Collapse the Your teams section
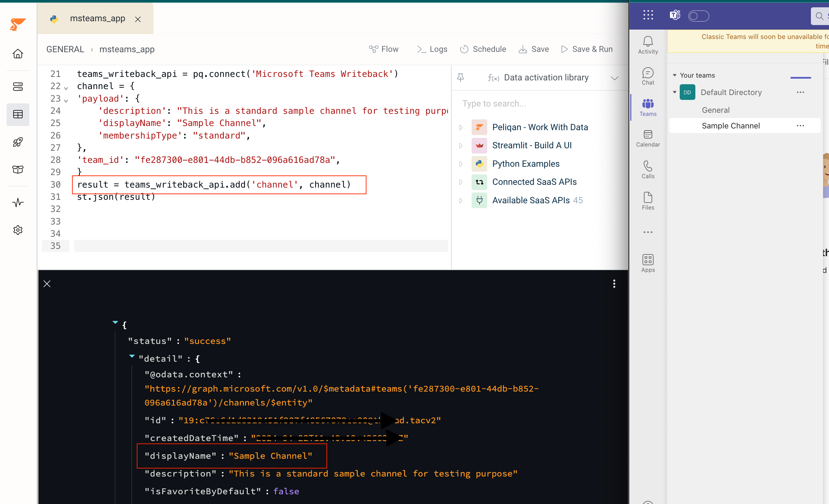Viewport: 829px width, 504px height. pos(674,75)
